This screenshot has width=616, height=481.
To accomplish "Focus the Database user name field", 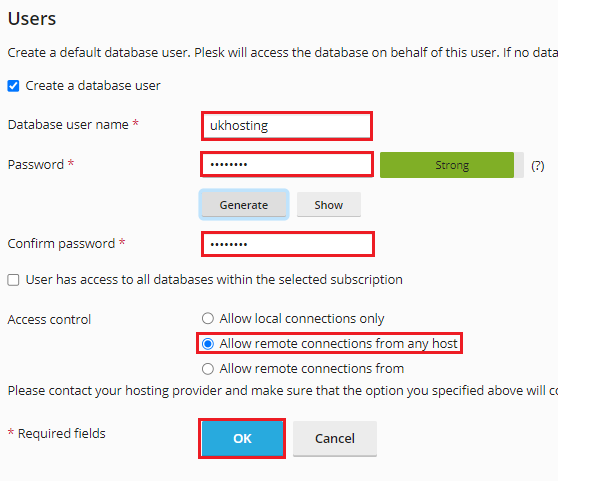I will 286,125.
